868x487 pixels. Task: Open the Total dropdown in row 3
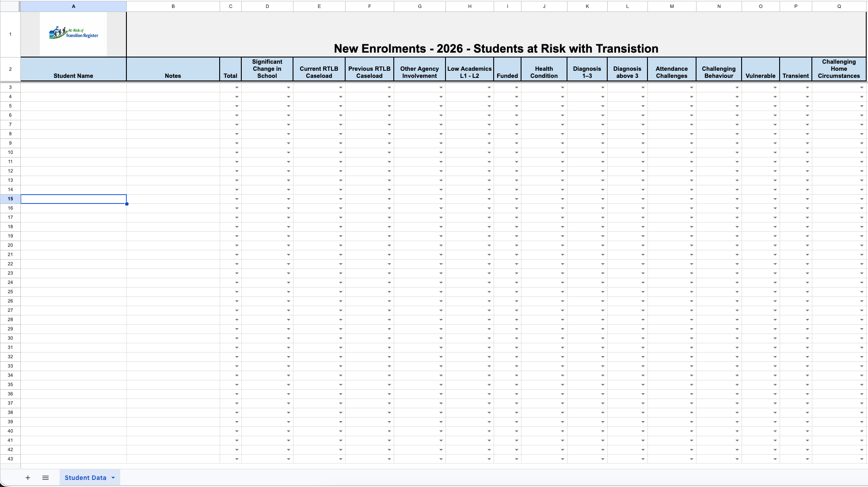coord(237,88)
